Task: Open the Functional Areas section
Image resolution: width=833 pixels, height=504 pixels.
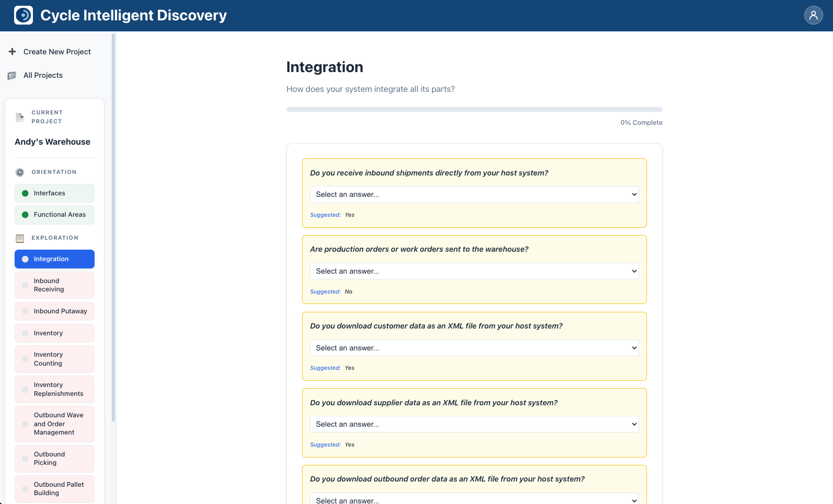Action: click(54, 215)
